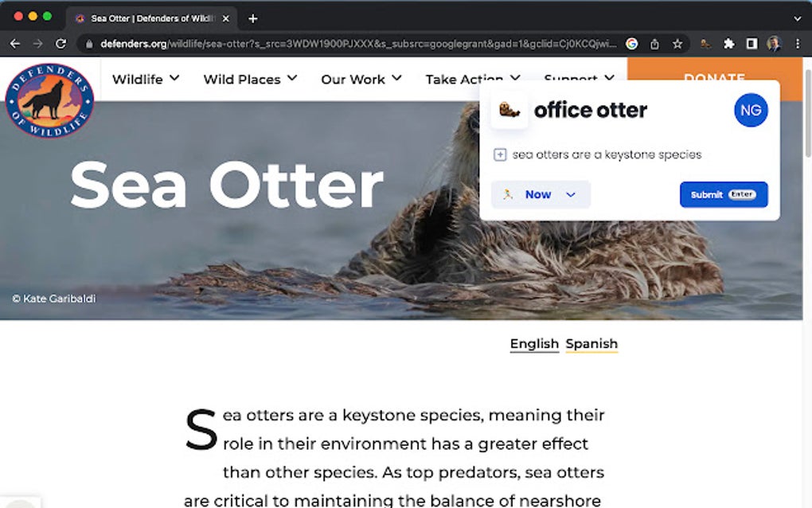Switch the page language to Spanish
The width and height of the screenshot is (812, 508).
point(591,344)
